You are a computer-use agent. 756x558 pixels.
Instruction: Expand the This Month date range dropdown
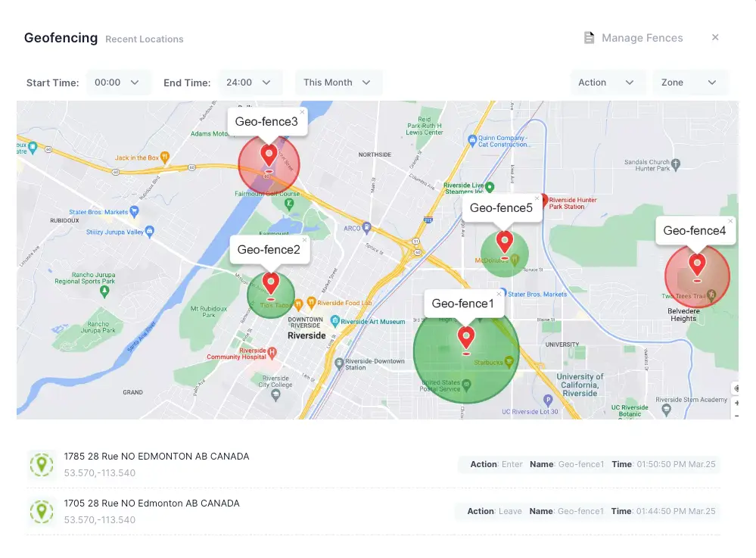tap(338, 83)
